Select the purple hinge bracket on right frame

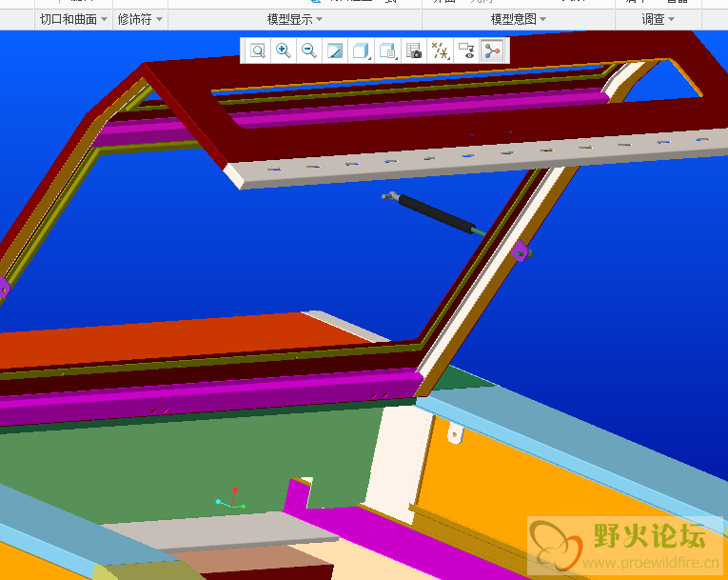click(x=520, y=251)
